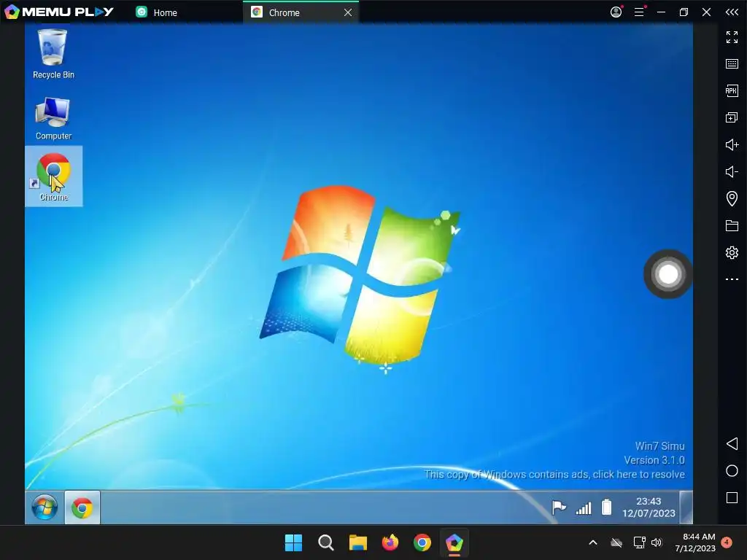Screen dimensions: 747x560
Task: Show more tools via three dots
Action: click(732, 279)
